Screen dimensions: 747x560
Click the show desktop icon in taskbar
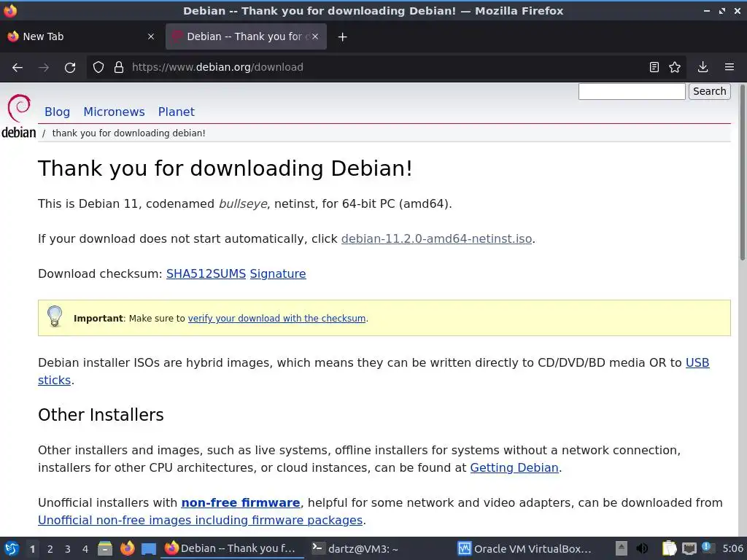coord(149,549)
